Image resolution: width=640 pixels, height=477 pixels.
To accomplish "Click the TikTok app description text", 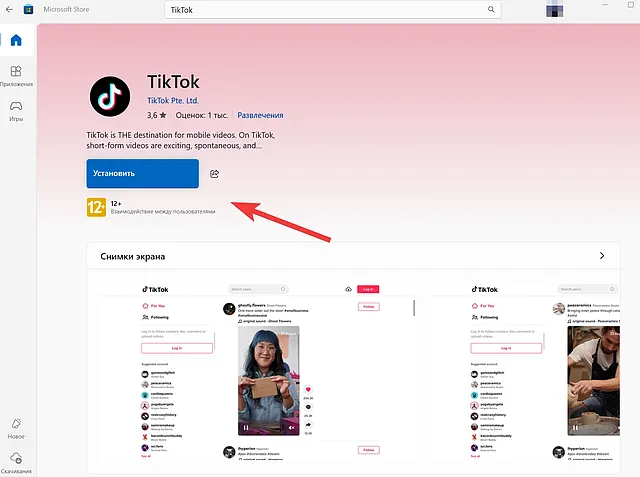I will [x=180, y=140].
